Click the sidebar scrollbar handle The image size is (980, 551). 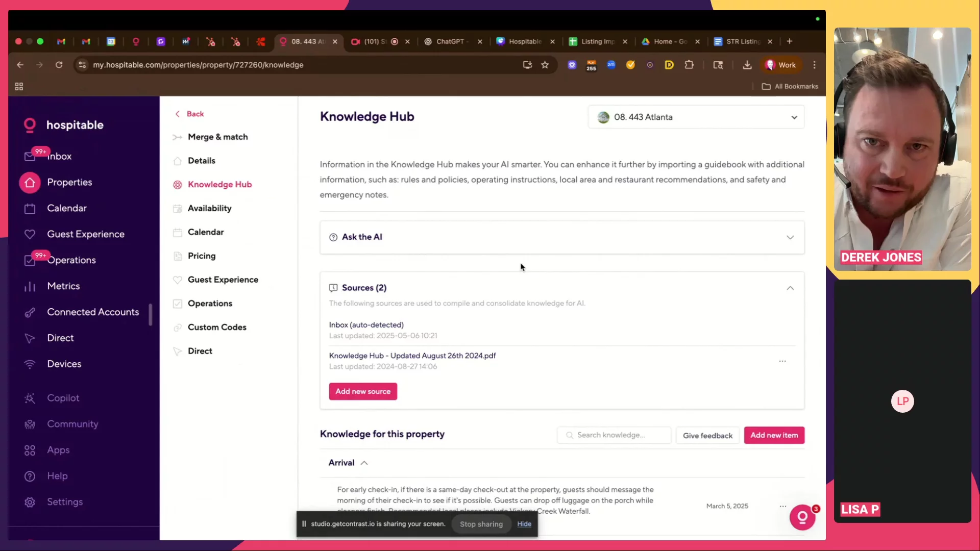coord(151,314)
